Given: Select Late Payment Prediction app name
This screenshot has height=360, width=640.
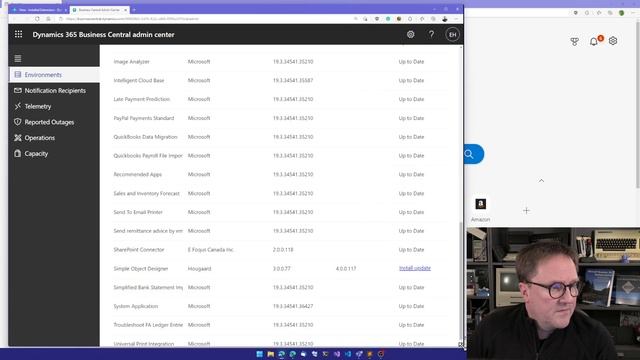Looking at the screenshot, I should [142, 99].
